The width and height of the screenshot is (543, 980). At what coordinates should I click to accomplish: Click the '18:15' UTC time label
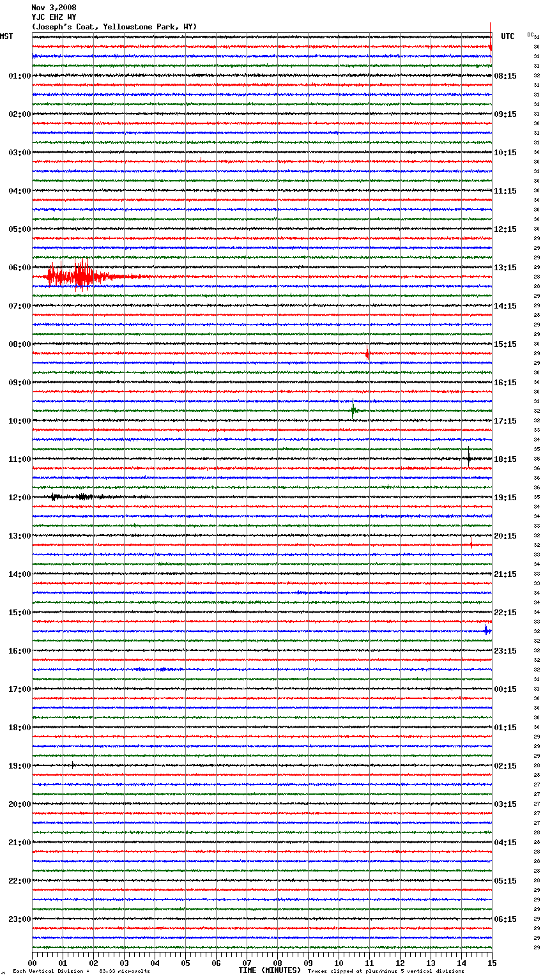(x=505, y=459)
